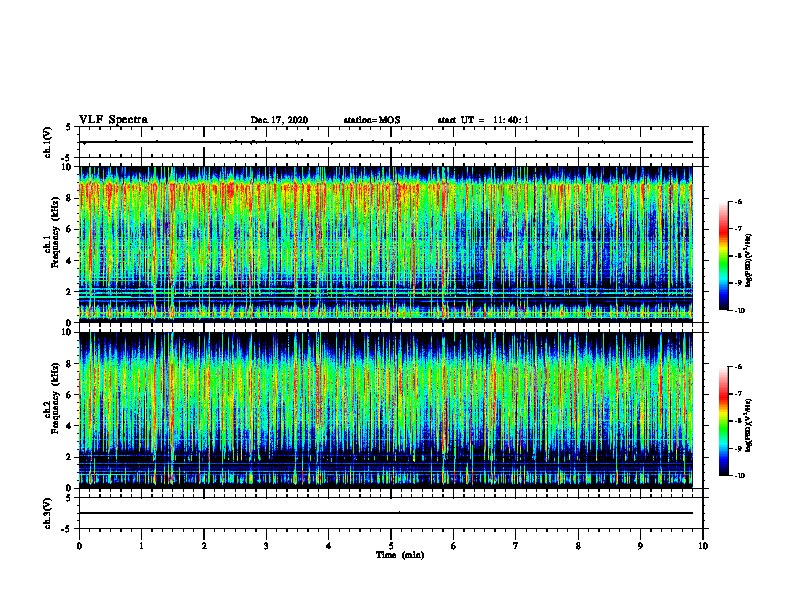Click the time axis tick label "1"

click(141, 546)
